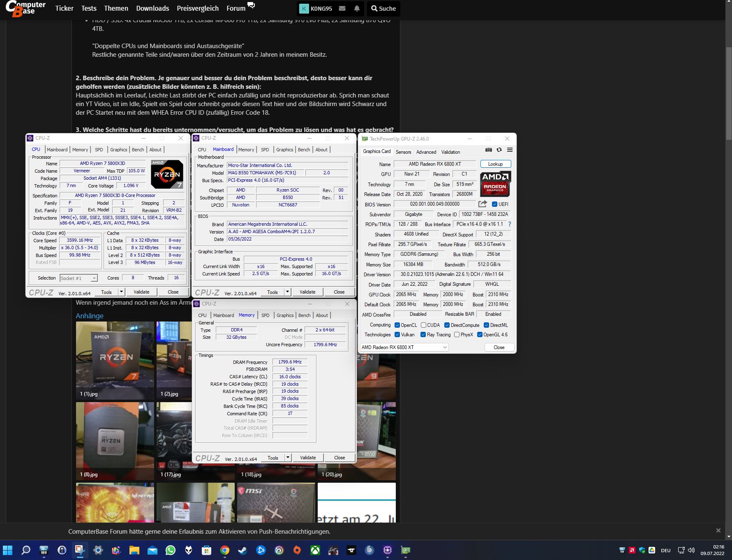Open the AMD Software tray icon
This screenshot has width=732, height=560.
(x=632, y=550)
